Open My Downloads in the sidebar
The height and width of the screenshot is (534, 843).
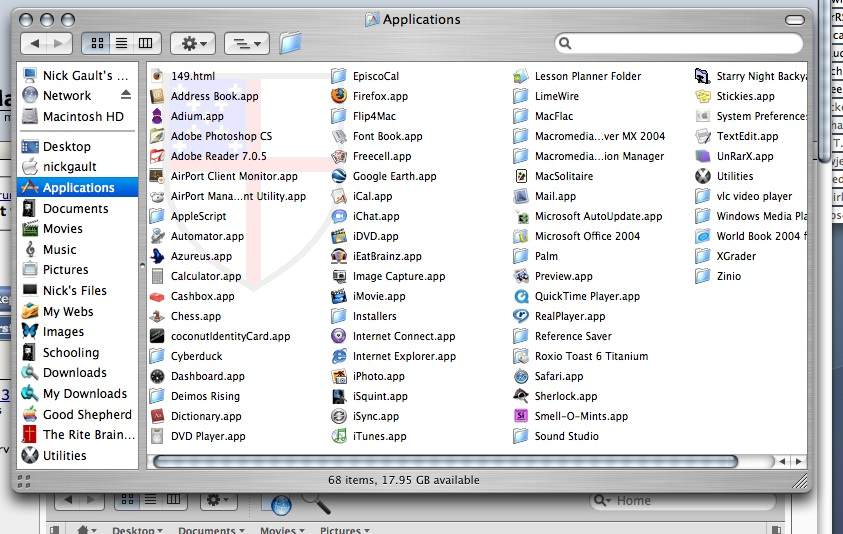(x=78, y=394)
